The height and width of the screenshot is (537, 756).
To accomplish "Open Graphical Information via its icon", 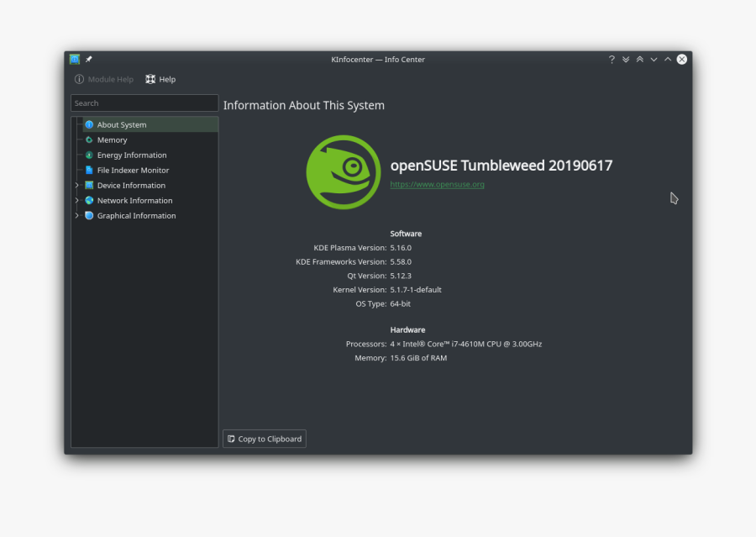I will (x=89, y=215).
